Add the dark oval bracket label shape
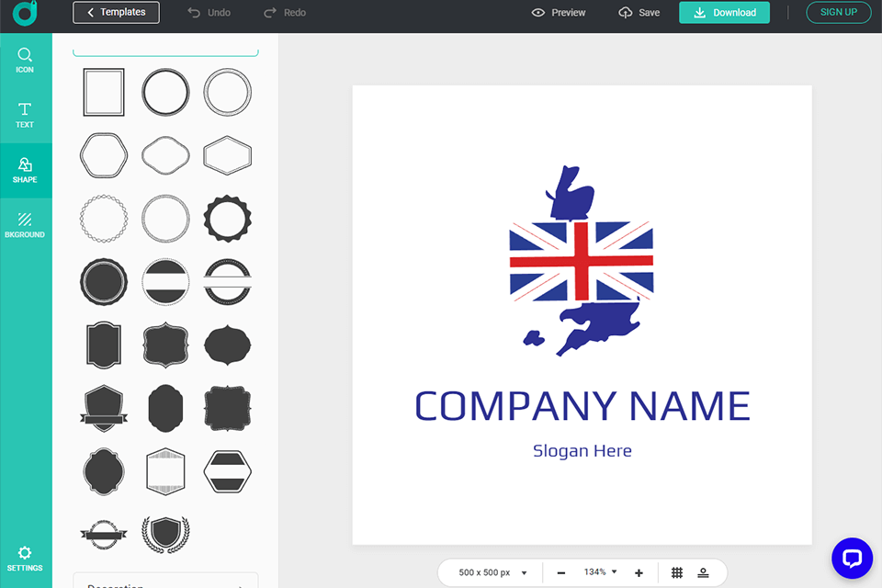Screen dimensions: 882x588 [227, 345]
